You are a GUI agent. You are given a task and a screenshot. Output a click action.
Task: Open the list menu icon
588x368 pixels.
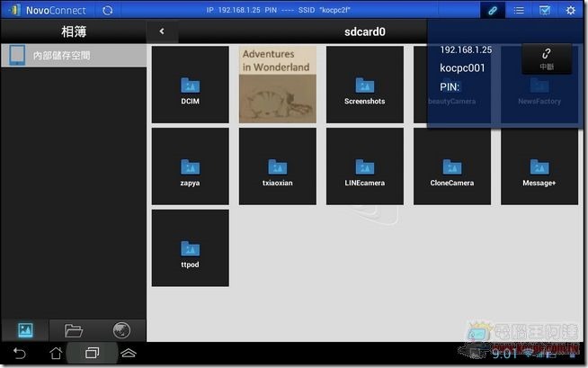coord(519,11)
